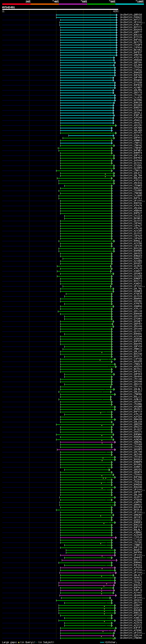
Task: Click the orange ~40% identity legend segment
Action: [45, 4]
